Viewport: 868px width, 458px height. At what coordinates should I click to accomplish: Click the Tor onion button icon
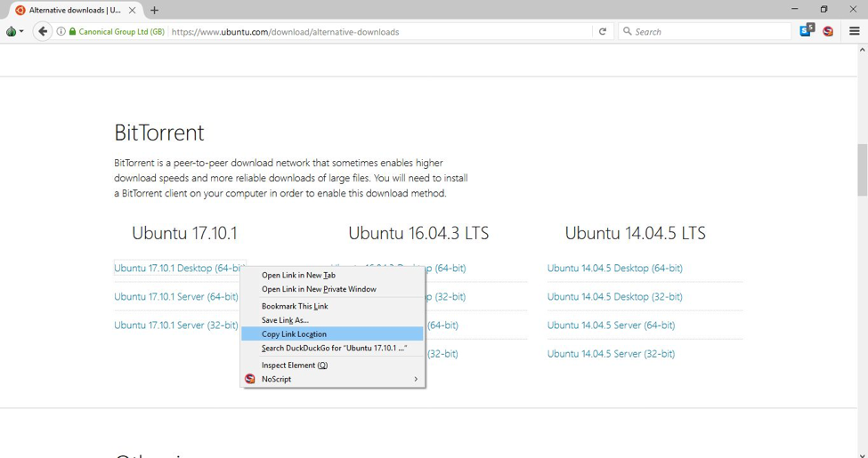[11, 31]
